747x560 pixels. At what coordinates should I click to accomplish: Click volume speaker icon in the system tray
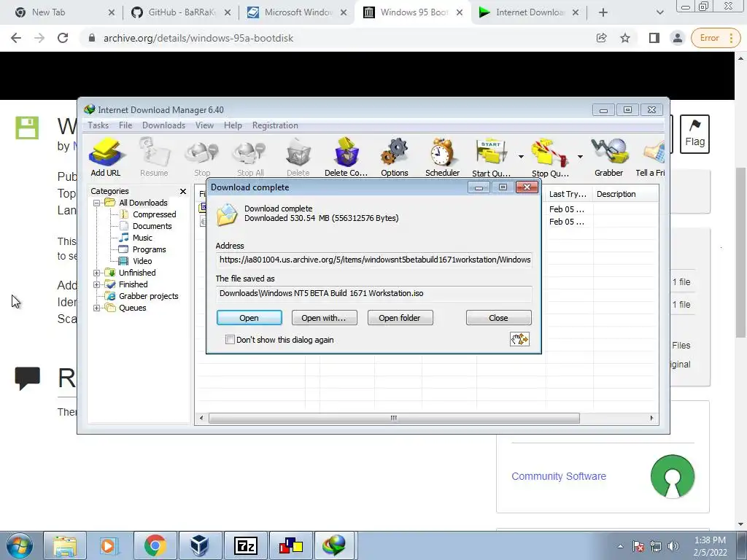click(x=673, y=546)
